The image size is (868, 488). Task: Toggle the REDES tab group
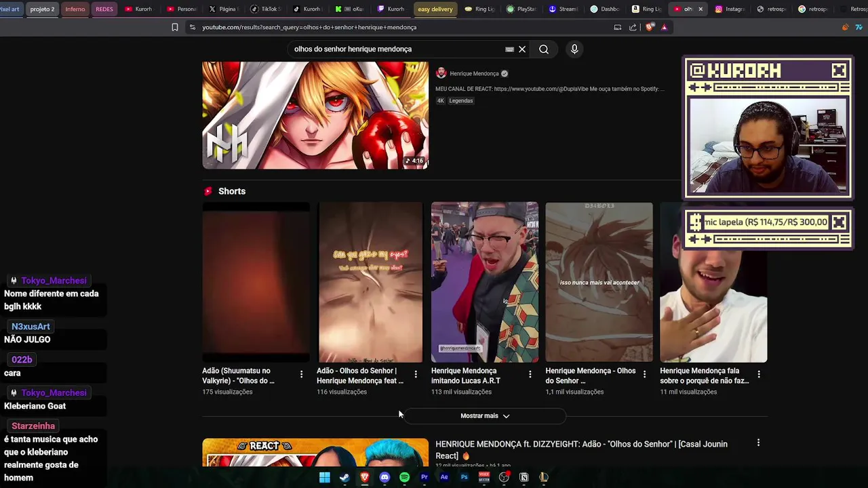click(104, 9)
